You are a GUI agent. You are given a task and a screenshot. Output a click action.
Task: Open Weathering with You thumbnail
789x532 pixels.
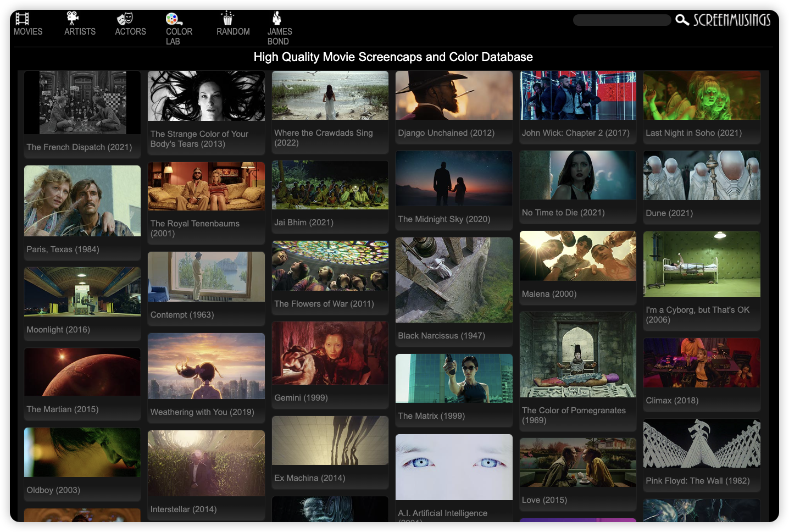pos(206,366)
